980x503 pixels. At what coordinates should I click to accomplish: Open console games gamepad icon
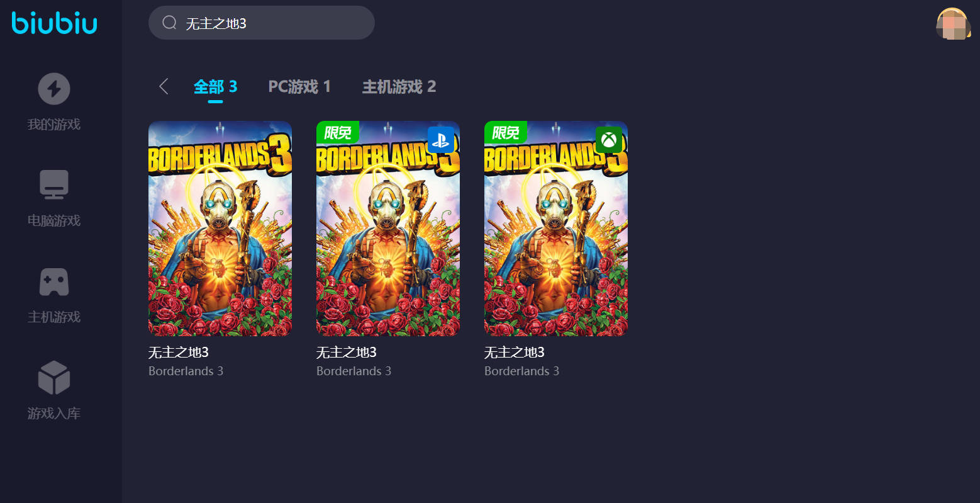point(54,282)
